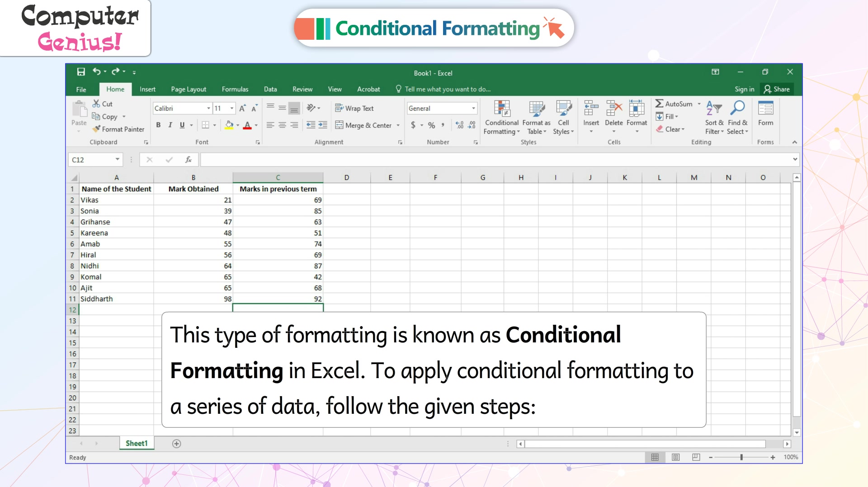
Task: Toggle Underline formatting
Action: 182,125
